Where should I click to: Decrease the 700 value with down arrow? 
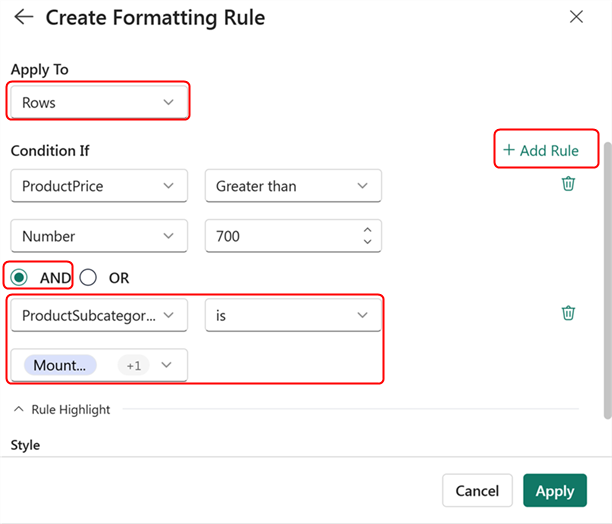(367, 242)
